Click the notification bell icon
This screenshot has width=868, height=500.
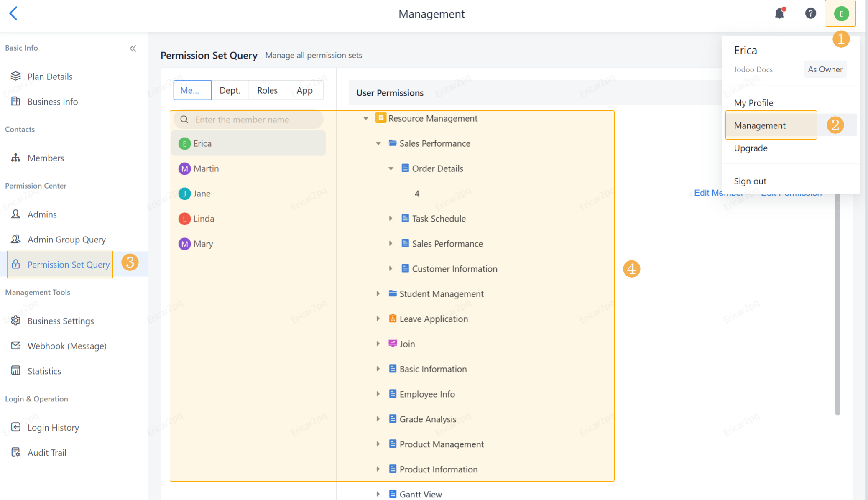(779, 13)
